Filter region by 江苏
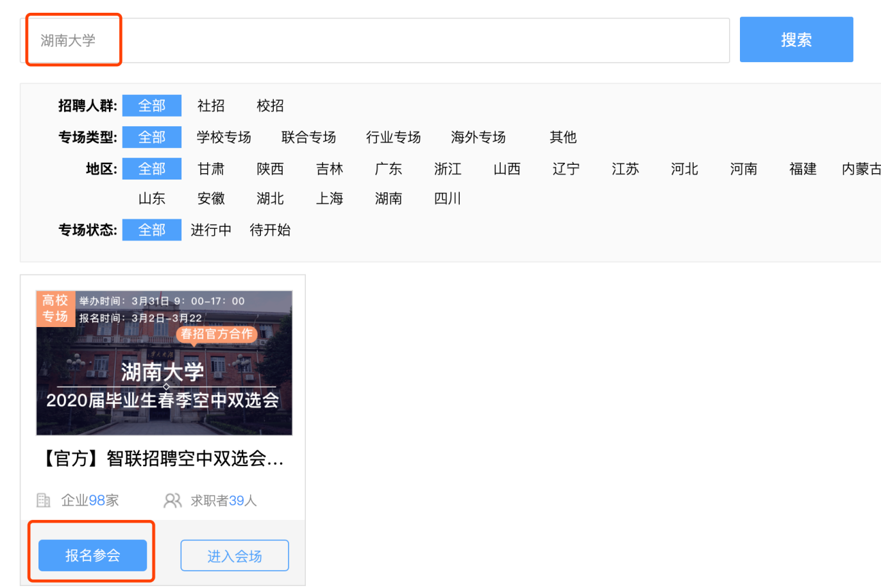Screen dimensions: 881x588 [x=625, y=169]
